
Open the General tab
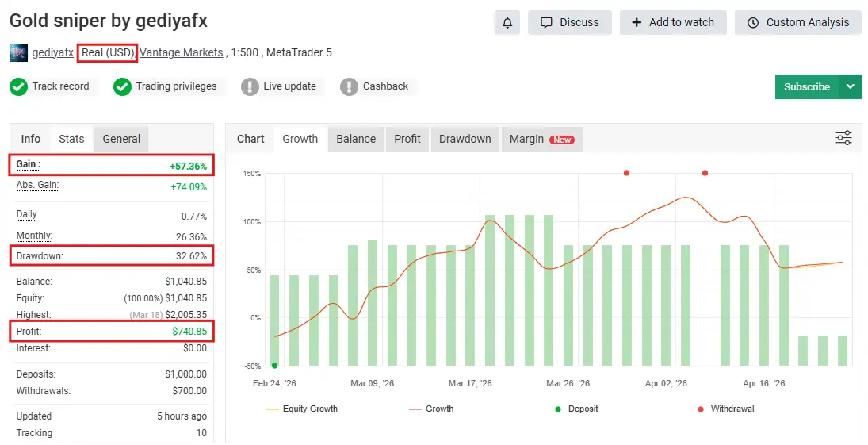click(121, 139)
